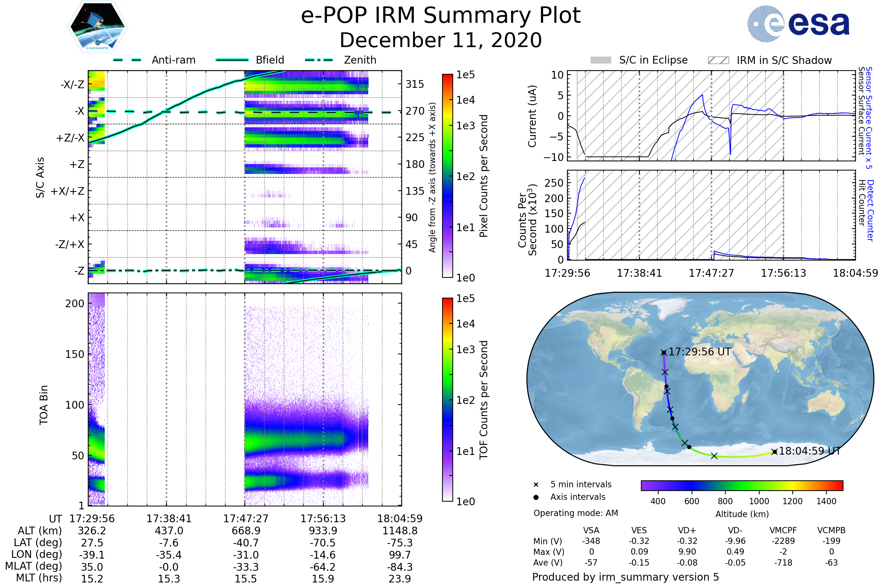Click the VMCPF column header in voltage table
This screenshot has width=882, height=588.
783,530
